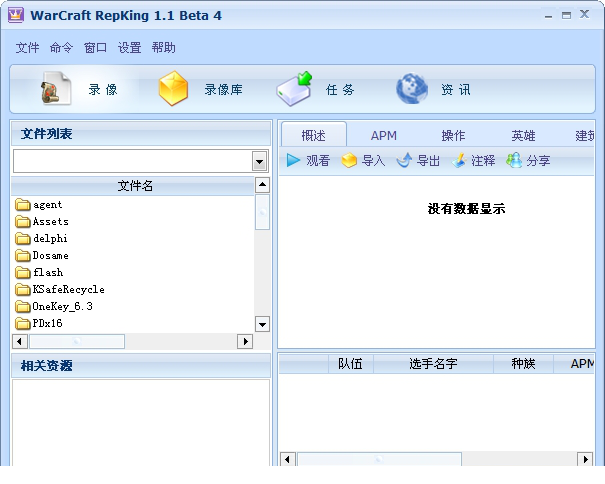Switch to the 概述 tab

click(x=314, y=135)
